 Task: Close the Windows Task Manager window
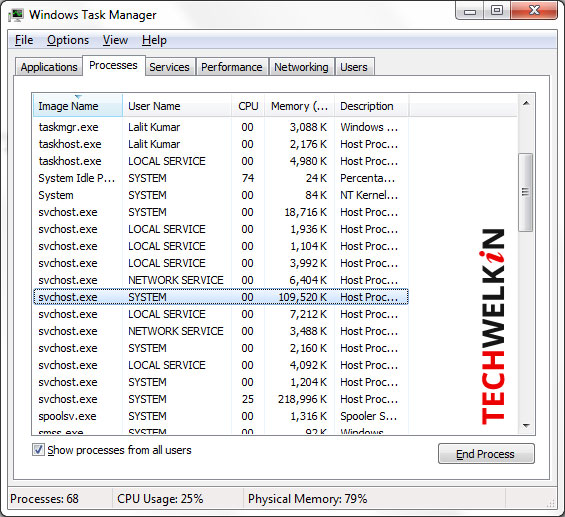coord(534,11)
